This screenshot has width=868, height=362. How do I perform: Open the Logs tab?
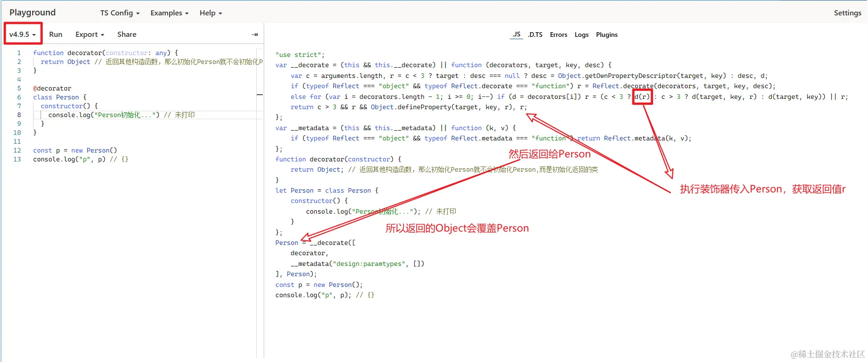click(581, 35)
